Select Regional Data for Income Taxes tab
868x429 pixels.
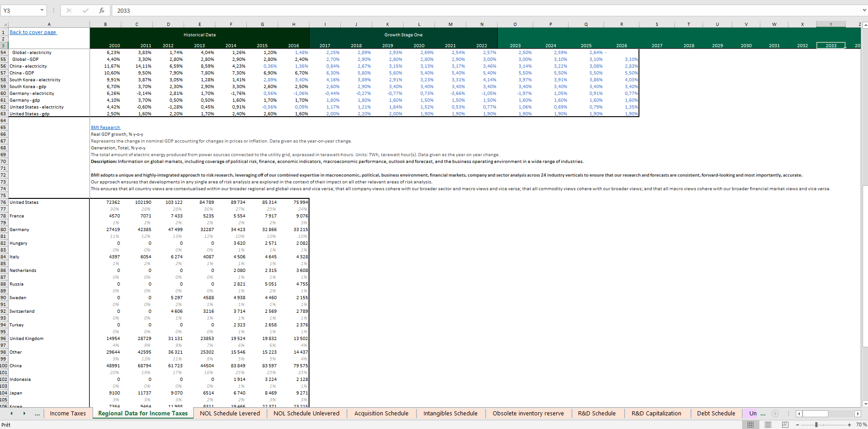(143, 414)
